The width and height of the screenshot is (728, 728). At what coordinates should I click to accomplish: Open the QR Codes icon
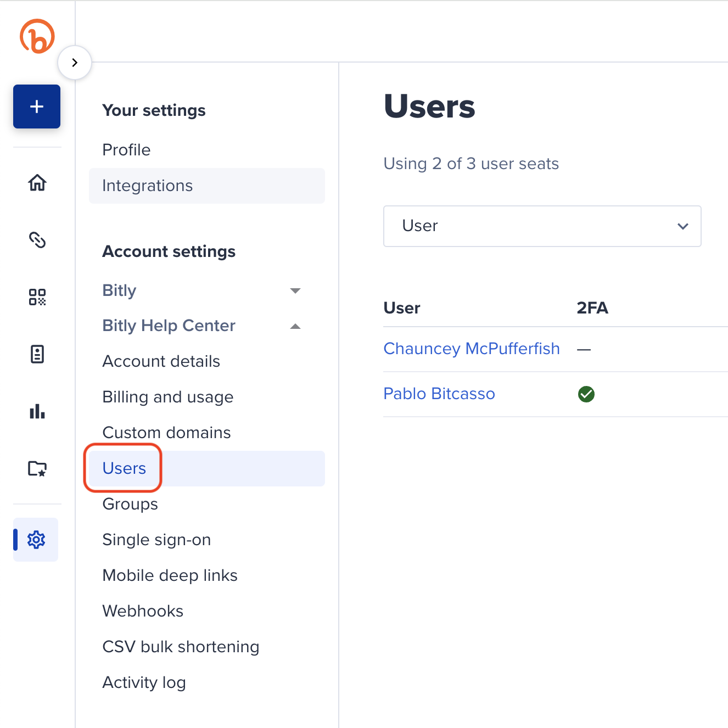37,297
